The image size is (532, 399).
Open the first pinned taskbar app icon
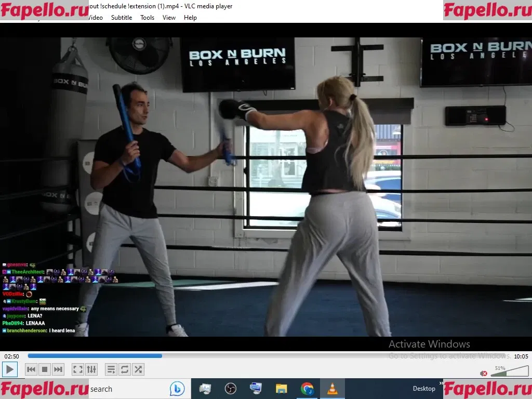click(205, 389)
